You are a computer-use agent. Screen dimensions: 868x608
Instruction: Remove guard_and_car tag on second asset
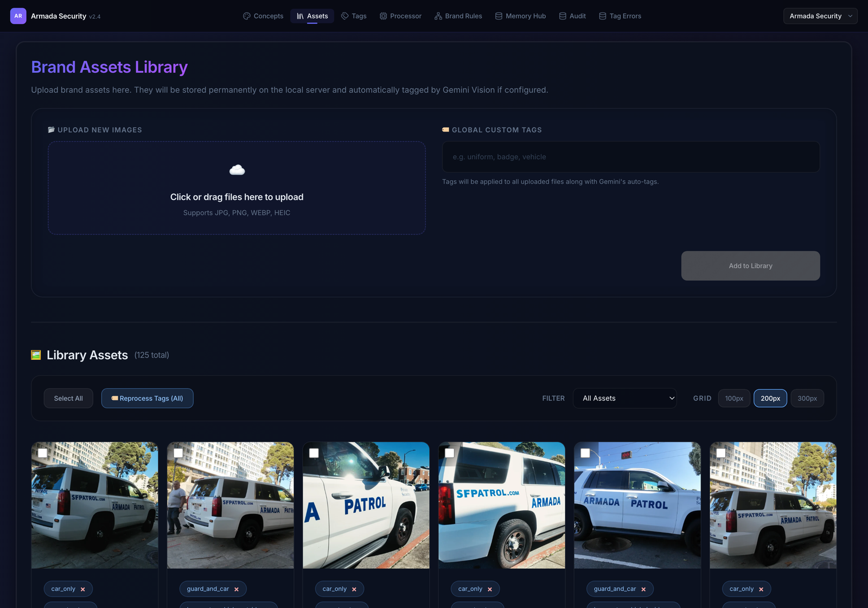coord(237,589)
